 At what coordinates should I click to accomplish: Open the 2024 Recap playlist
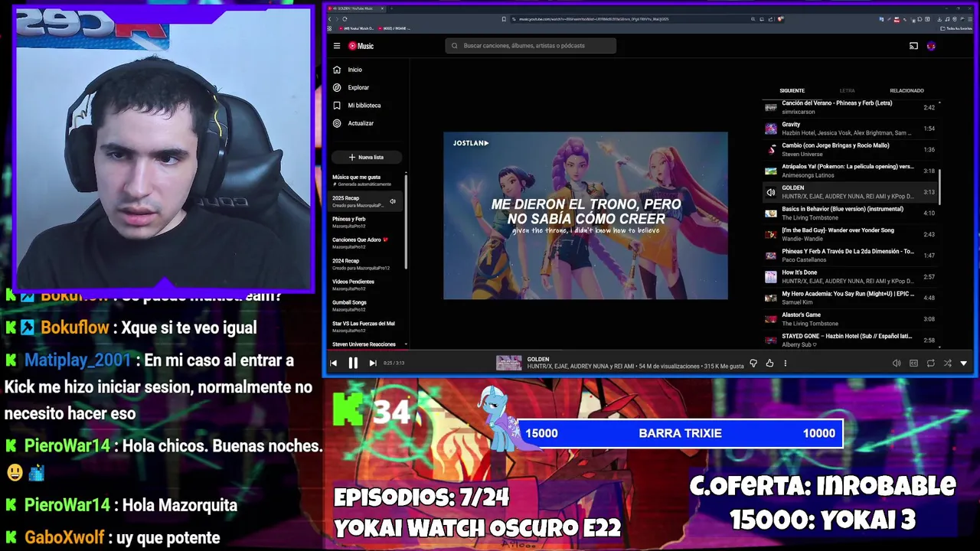[x=366, y=264]
